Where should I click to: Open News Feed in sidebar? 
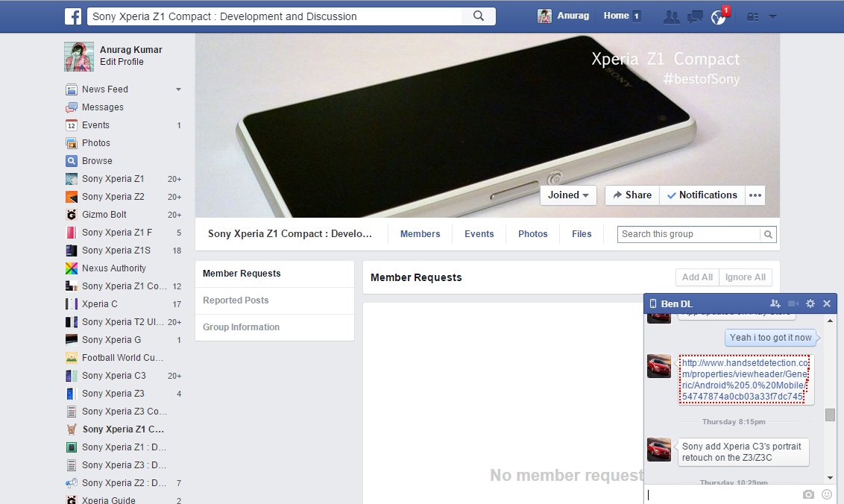(x=105, y=89)
